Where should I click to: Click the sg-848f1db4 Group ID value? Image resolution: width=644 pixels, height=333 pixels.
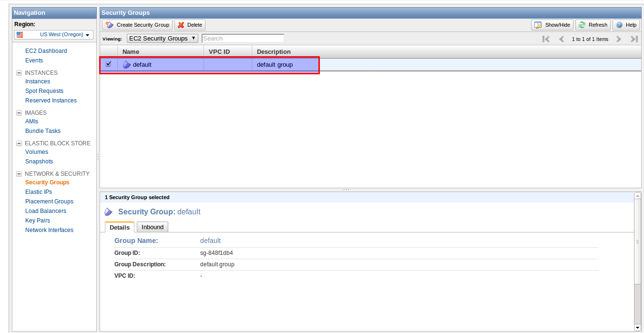(x=216, y=253)
